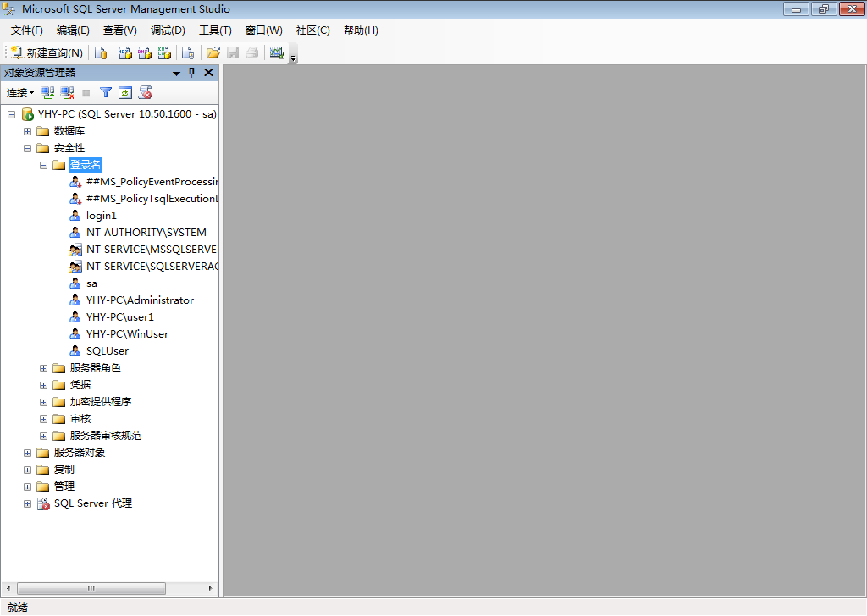Click horizontal scrollbar thumb in Object Explorer
The image size is (867, 616).
coord(91,588)
